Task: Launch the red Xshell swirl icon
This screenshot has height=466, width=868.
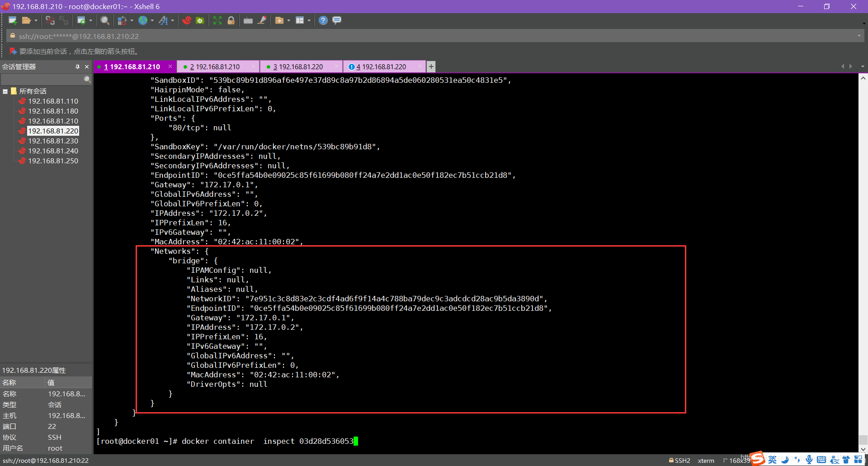Action: click(x=187, y=20)
